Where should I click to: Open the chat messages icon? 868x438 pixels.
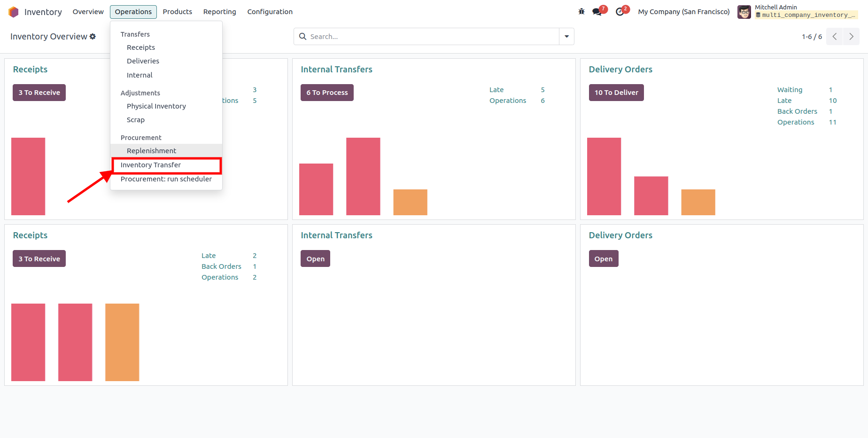597,12
